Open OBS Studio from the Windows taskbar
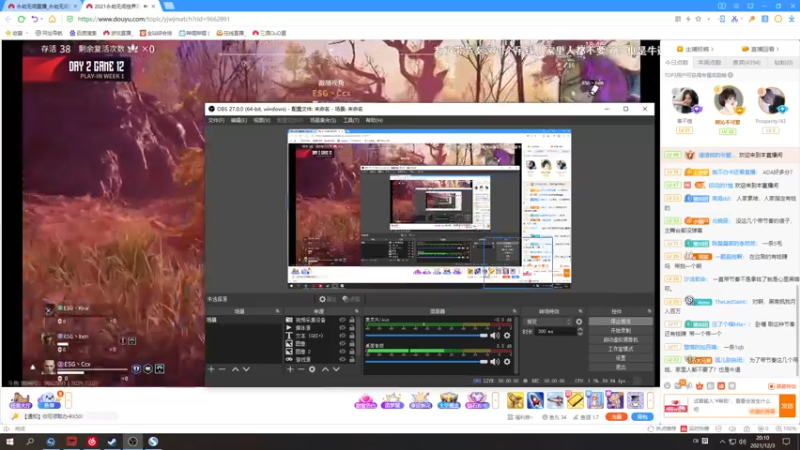The image size is (800, 450). (x=133, y=441)
